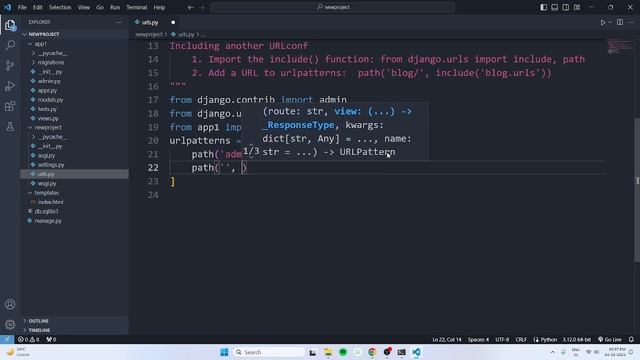Change Spaces: 4 indentation setting
The height and width of the screenshot is (360, 640).
478,339
